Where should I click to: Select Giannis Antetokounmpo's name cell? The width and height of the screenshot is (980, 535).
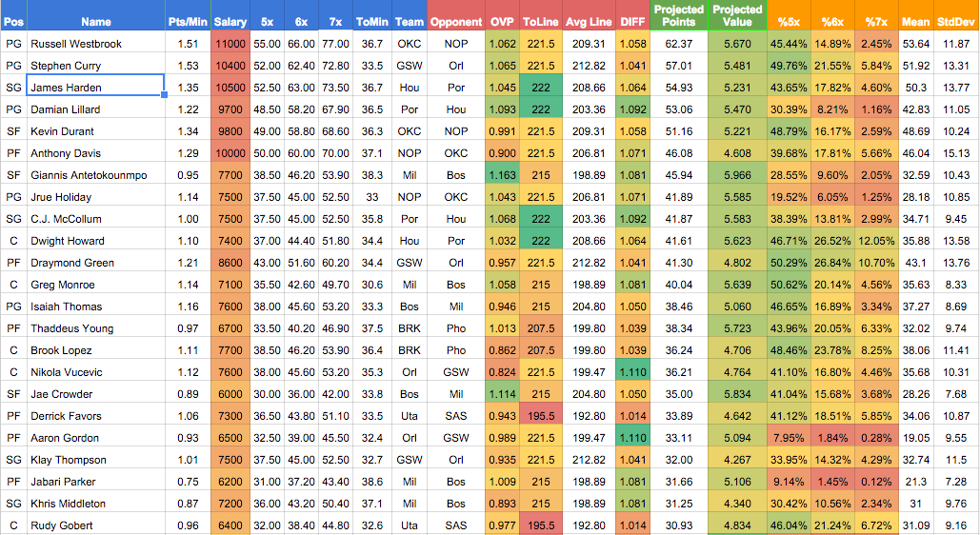[x=95, y=175]
